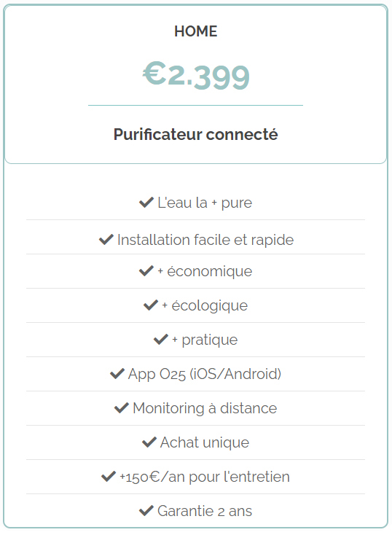Click the HOME plan title
The image size is (392, 535).
[196, 31]
